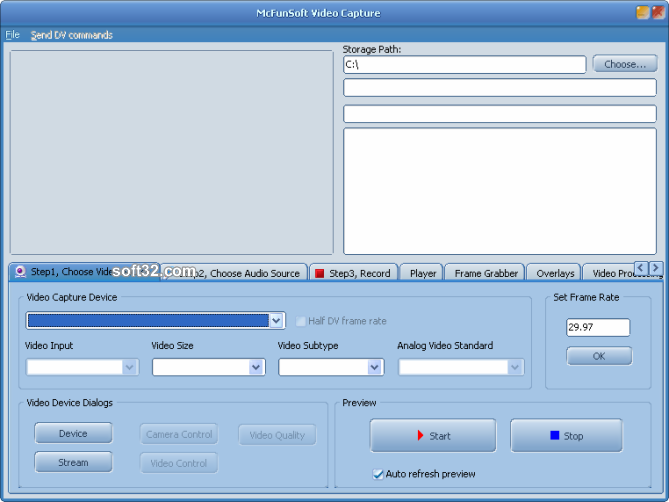Switch to Step3, Record tab
669x502 pixels.
353,273
